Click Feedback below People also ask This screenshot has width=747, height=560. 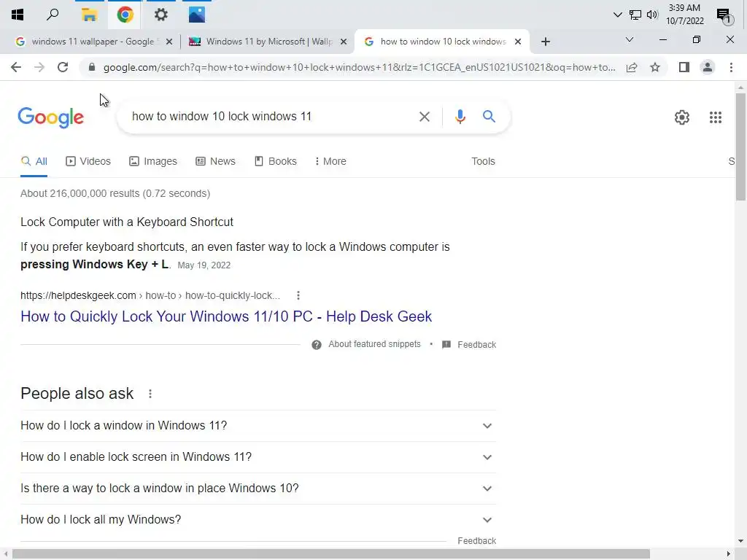(x=477, y=541)
